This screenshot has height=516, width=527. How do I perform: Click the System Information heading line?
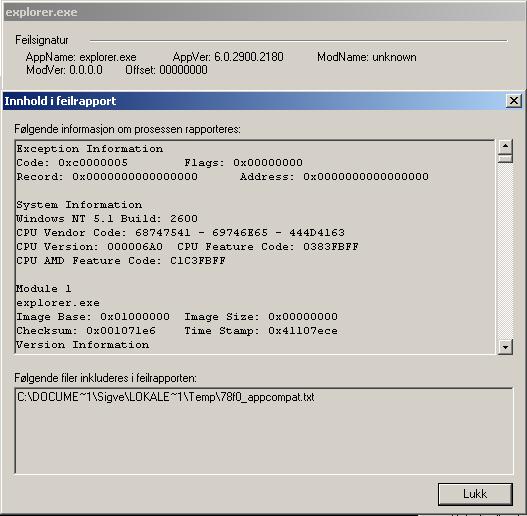[x=79, y=205]
